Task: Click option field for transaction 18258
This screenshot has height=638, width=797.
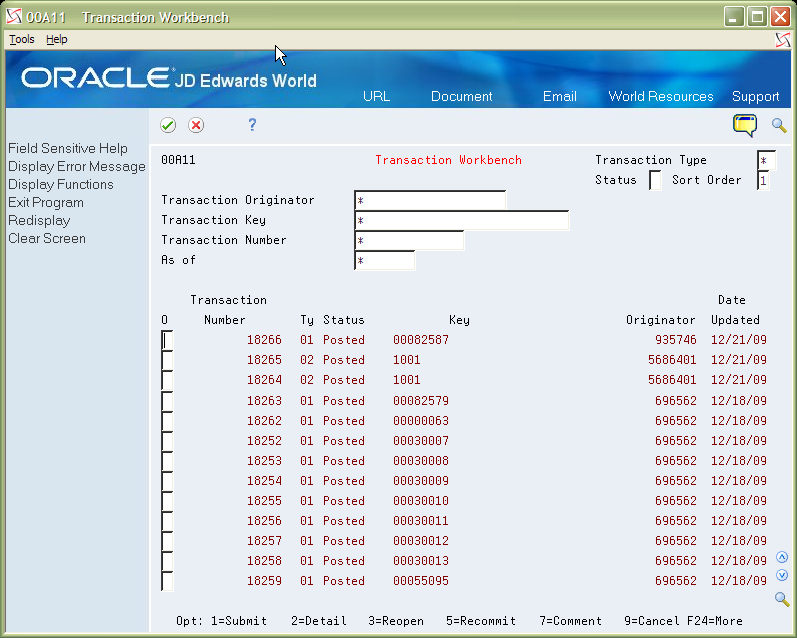Action: point(167,561)
